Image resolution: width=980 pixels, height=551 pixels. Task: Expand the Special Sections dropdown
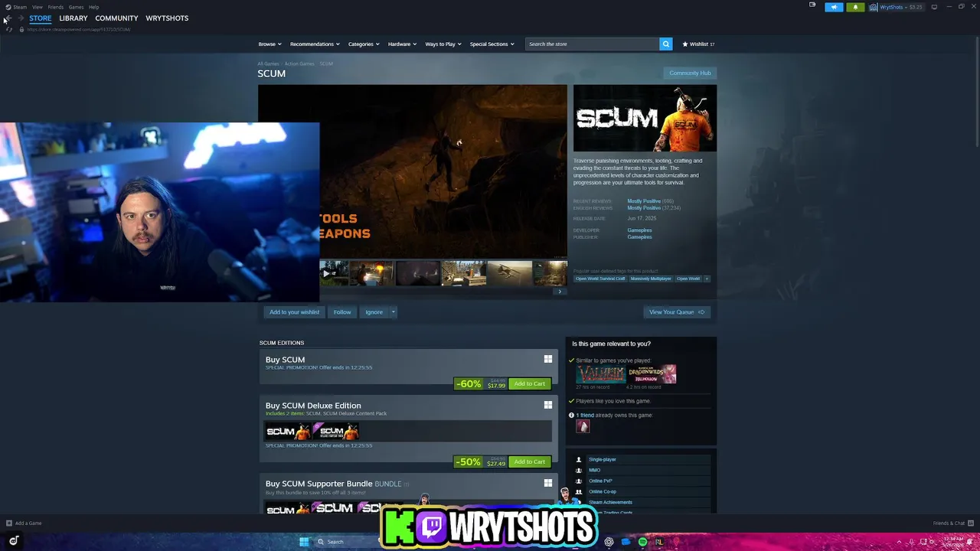492,44
